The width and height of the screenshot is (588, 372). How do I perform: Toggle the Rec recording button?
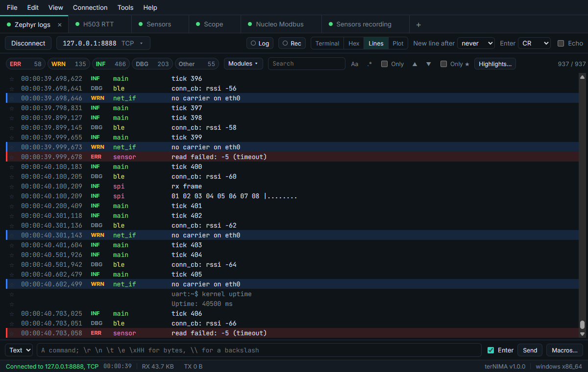[292, 44]
